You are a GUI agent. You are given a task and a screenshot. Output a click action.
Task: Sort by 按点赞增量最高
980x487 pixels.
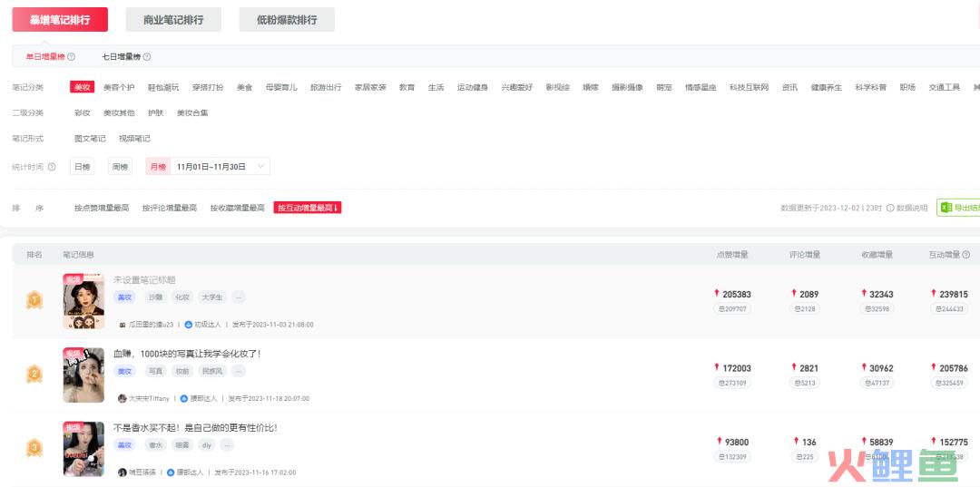pyautogui.click(x=102, y=209)
